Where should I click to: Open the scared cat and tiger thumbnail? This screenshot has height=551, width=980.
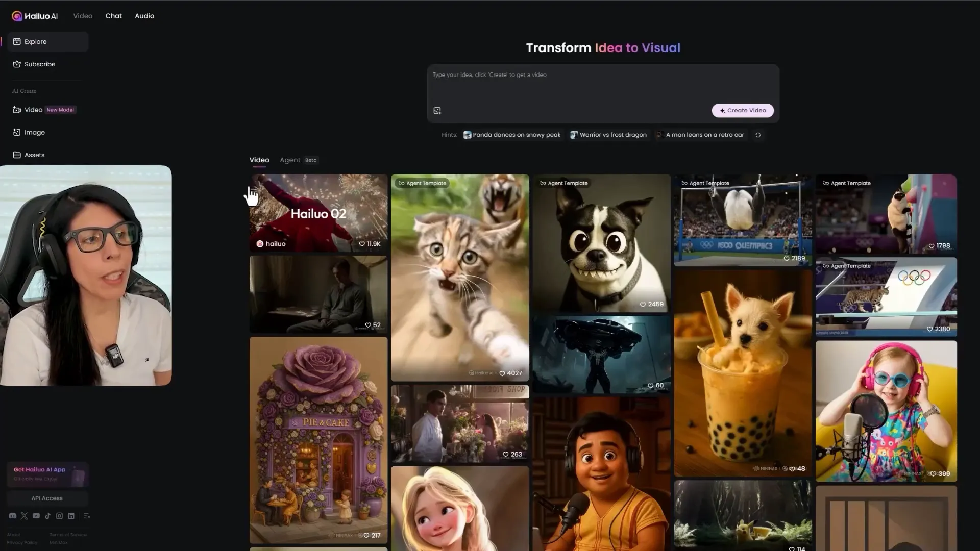coord(460,278)
